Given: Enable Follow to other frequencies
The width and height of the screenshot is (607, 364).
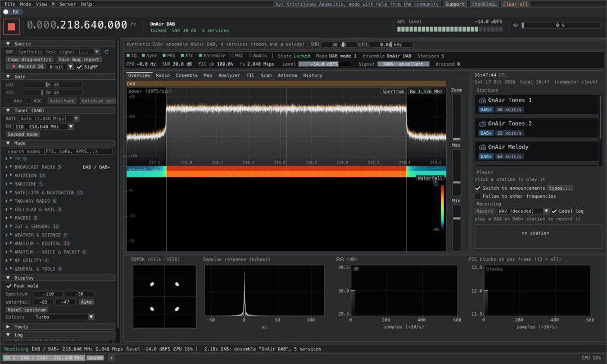Looking at the screenshot, I should coord(478,197).
